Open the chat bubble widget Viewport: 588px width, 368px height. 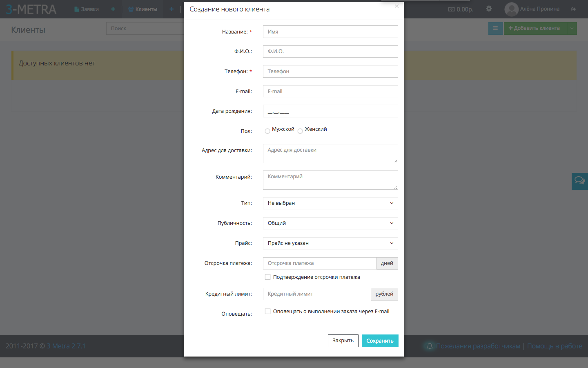[579, 181]
